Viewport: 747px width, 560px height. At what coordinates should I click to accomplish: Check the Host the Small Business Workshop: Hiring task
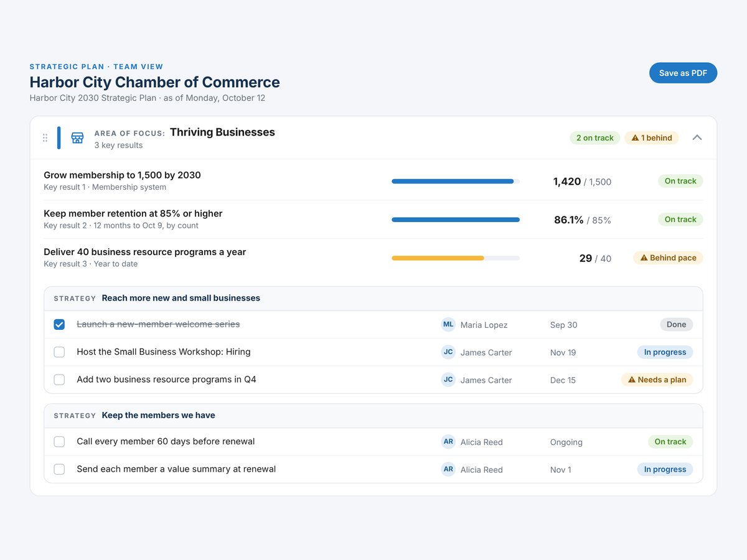coord(59,352)
